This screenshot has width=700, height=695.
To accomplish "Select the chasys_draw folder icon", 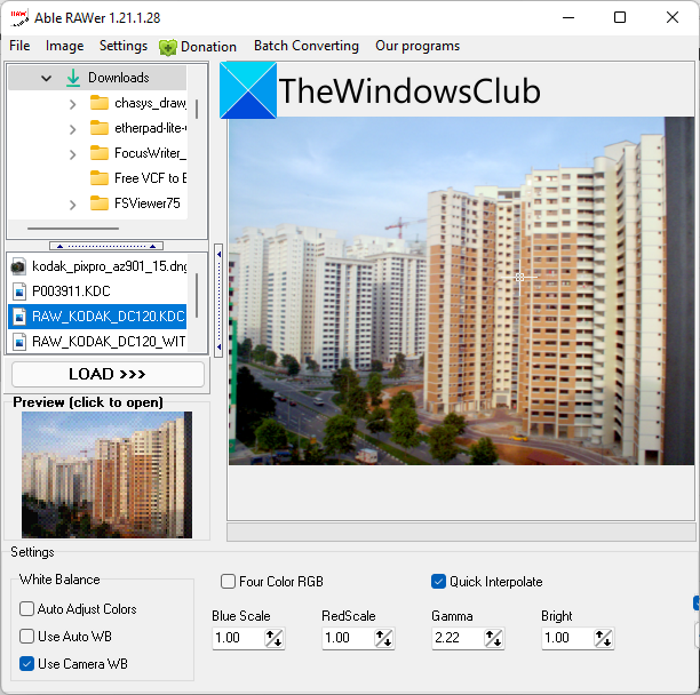I will tap(99, 103).
